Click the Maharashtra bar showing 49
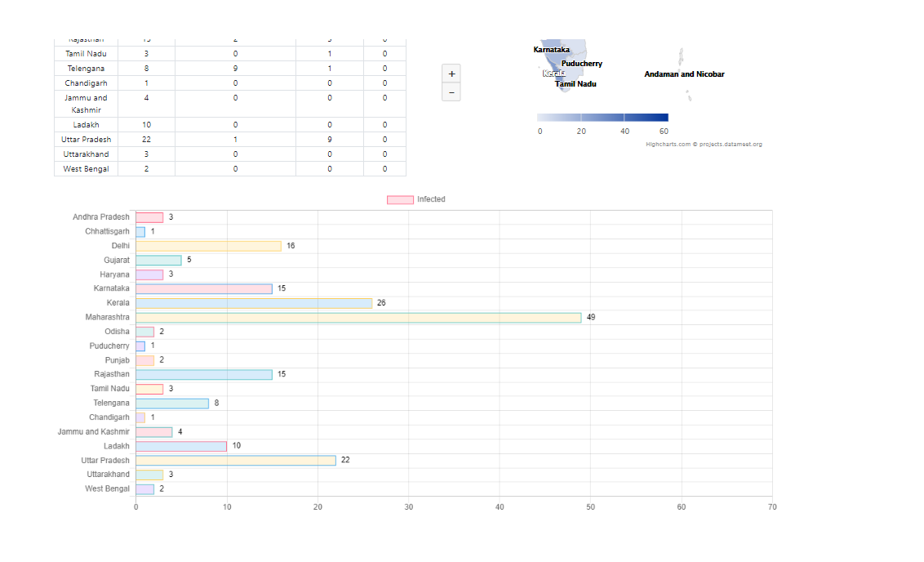Image resolution: width=924 pixels, height=562 pixels. point(359,318)
